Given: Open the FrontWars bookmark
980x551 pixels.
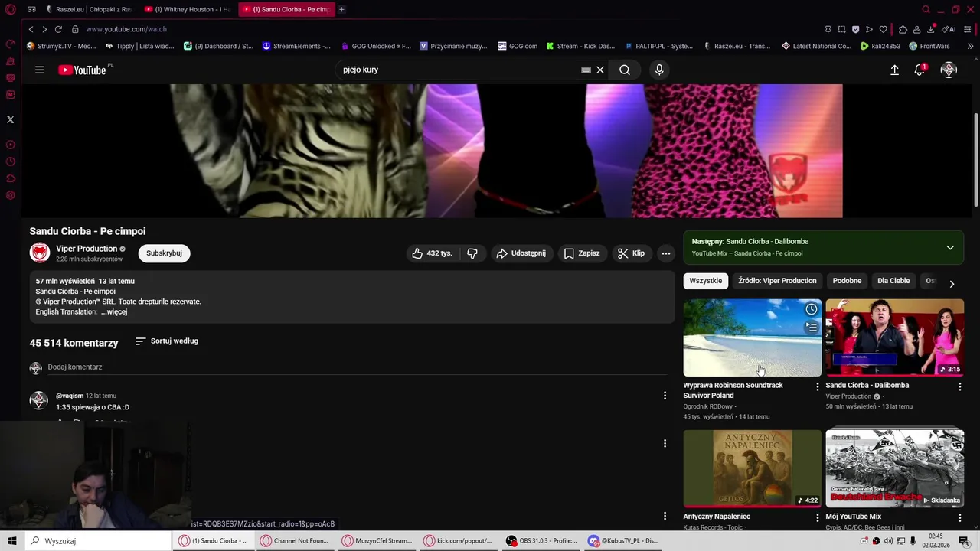Looking at the screenshot, I should tap(929, 46).
